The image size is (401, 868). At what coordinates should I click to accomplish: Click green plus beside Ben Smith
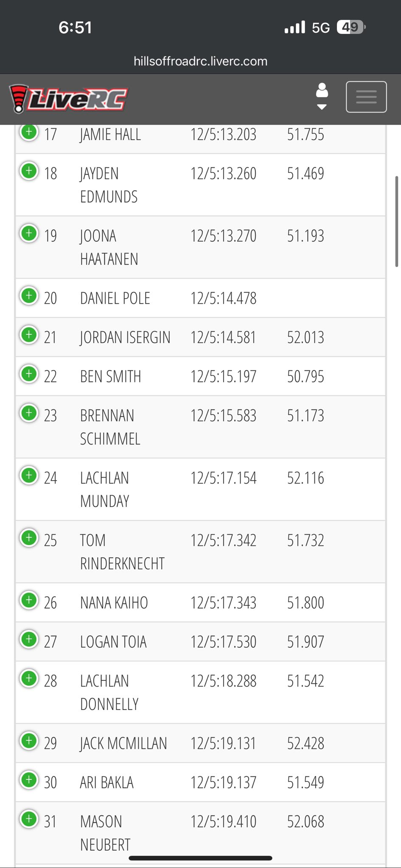[x=29, y=374]
